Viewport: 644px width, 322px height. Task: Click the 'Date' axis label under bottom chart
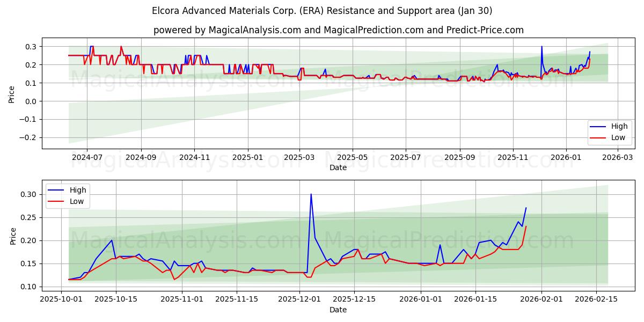338,310
